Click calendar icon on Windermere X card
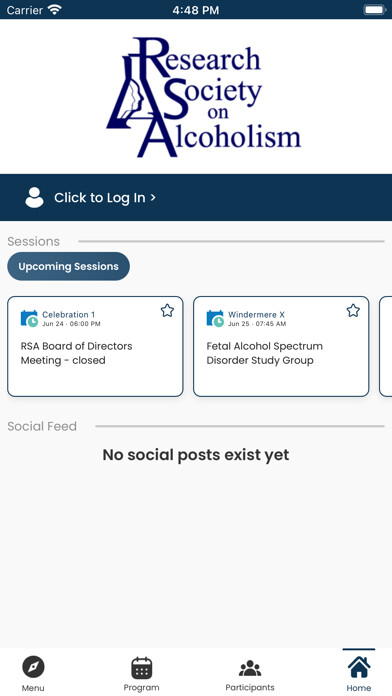Image resolution: width=392 pixels, height=696 pixels. click(x=215, y=319)
